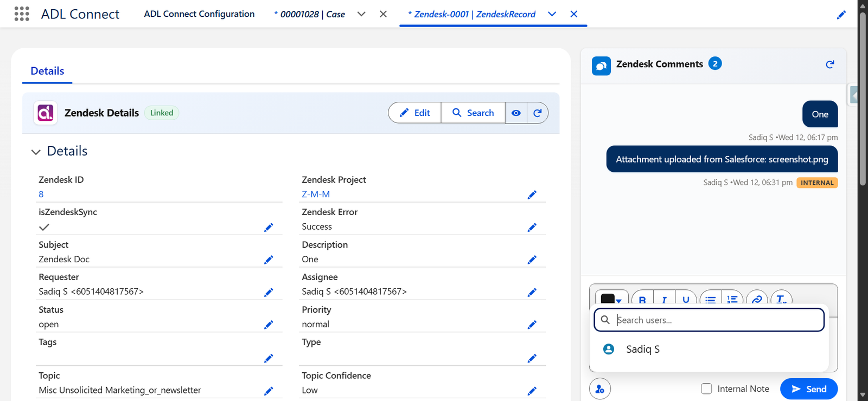Screen dimensions: 868x401
Task: Edit the Subject field pencil
Action: click(268, 260)
